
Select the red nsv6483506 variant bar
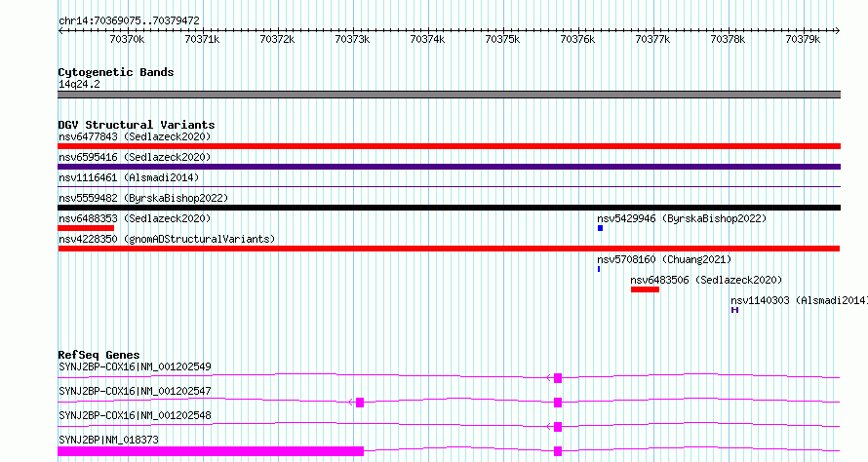pos(645,289)
